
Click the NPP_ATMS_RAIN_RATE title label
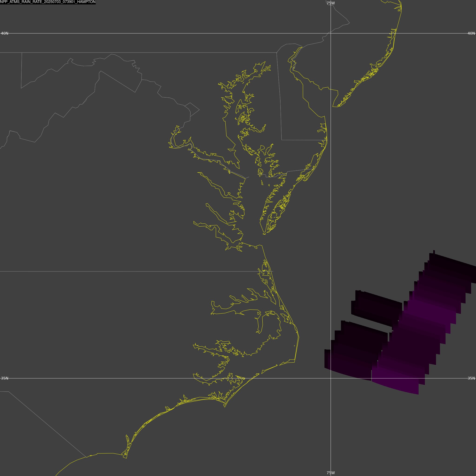[48, 2]
